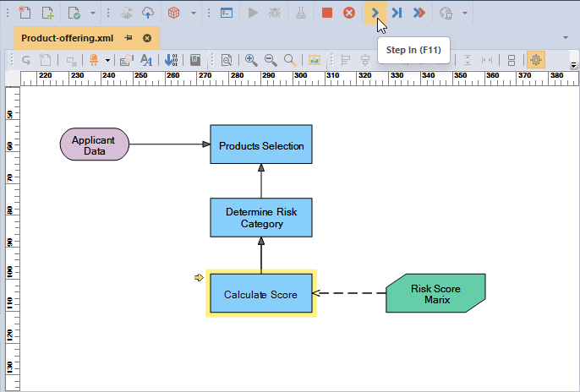Viewport: 580px width, 392px height.
Task: Open the dropdown next to the globe icon
Action: 465,13
